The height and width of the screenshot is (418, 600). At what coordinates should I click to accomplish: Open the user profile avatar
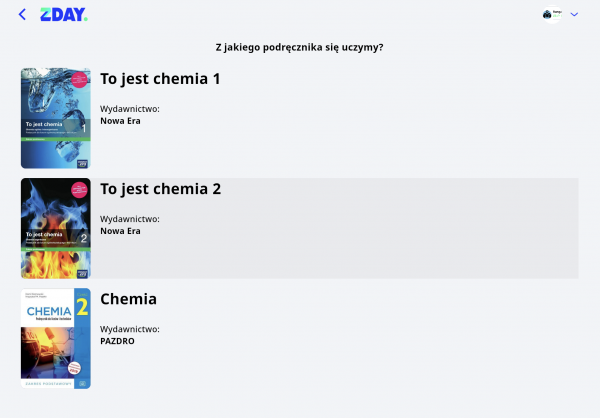tap(547, 15)
